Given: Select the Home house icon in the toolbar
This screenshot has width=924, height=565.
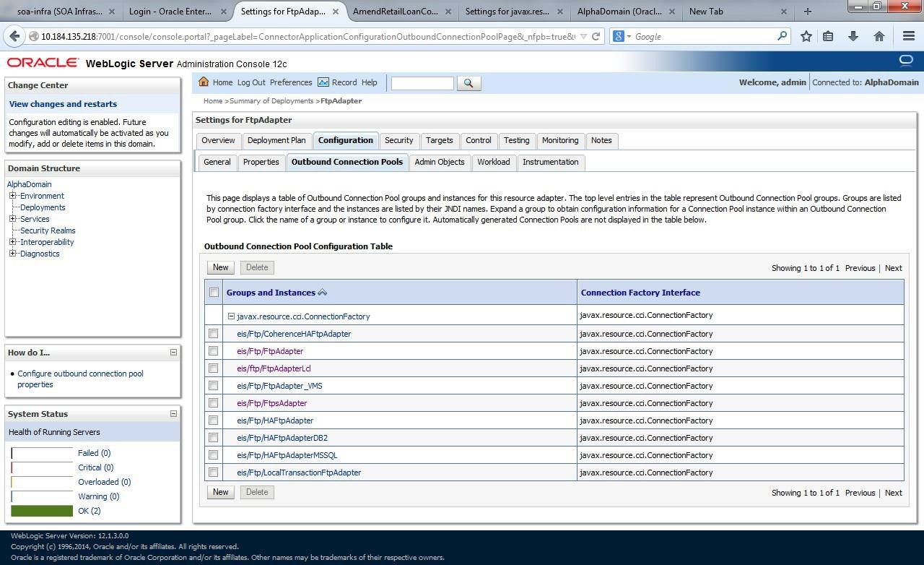Looking at the screenshot, I should 204,82.
